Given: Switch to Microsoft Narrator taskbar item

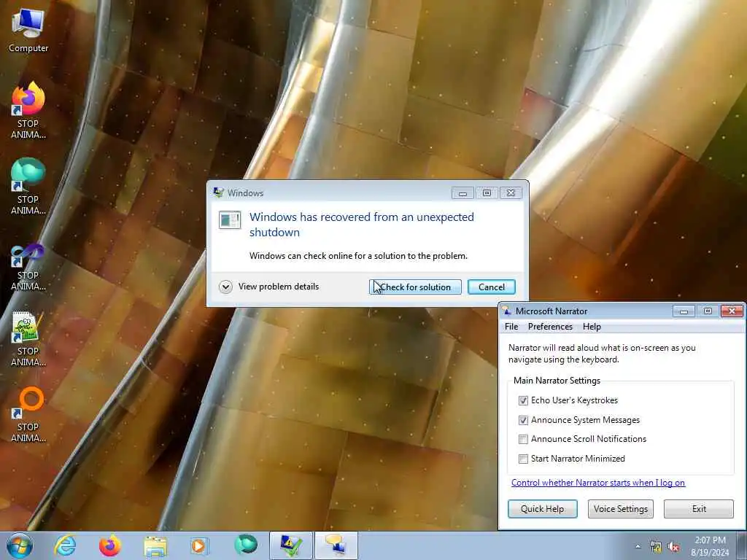Looking at the screenshot, I should pyautogui.click(x=336, y=545).
